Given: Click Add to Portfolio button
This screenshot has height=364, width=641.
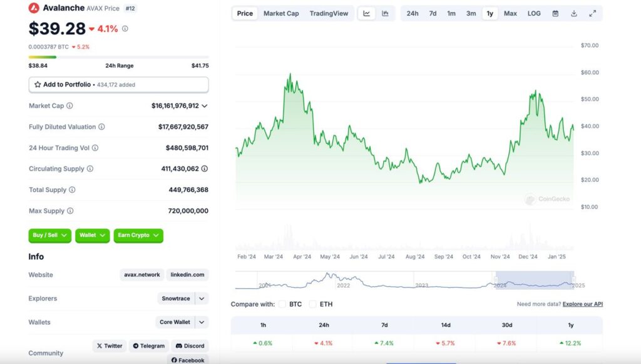Looking at the screenshot, I should click(118, 84).
